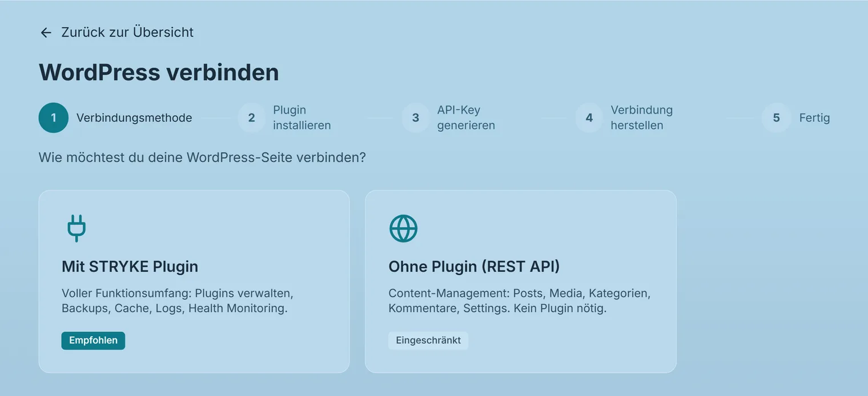Click the Empfohlen badge
Image resolution: width=868 pixels, height=396 pixels.
pos(93,341)
